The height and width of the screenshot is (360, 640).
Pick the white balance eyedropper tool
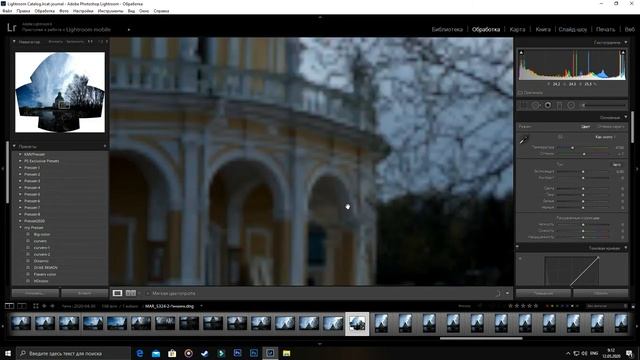point(524,140)
